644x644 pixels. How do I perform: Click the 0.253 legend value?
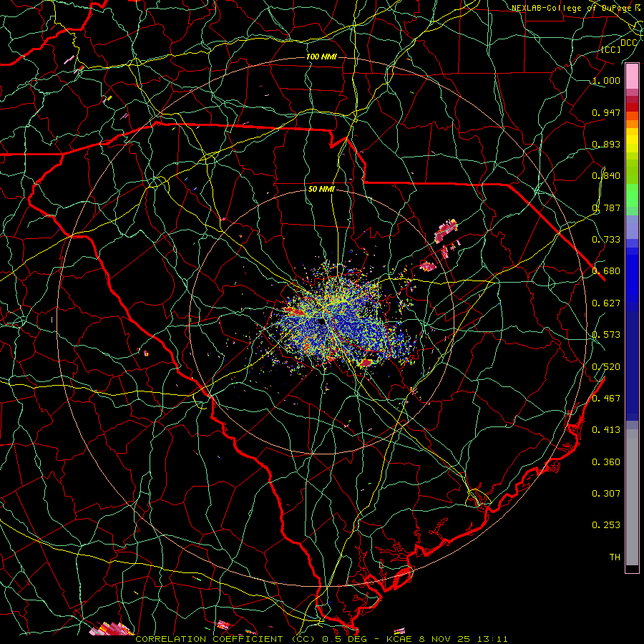[606, 525]
